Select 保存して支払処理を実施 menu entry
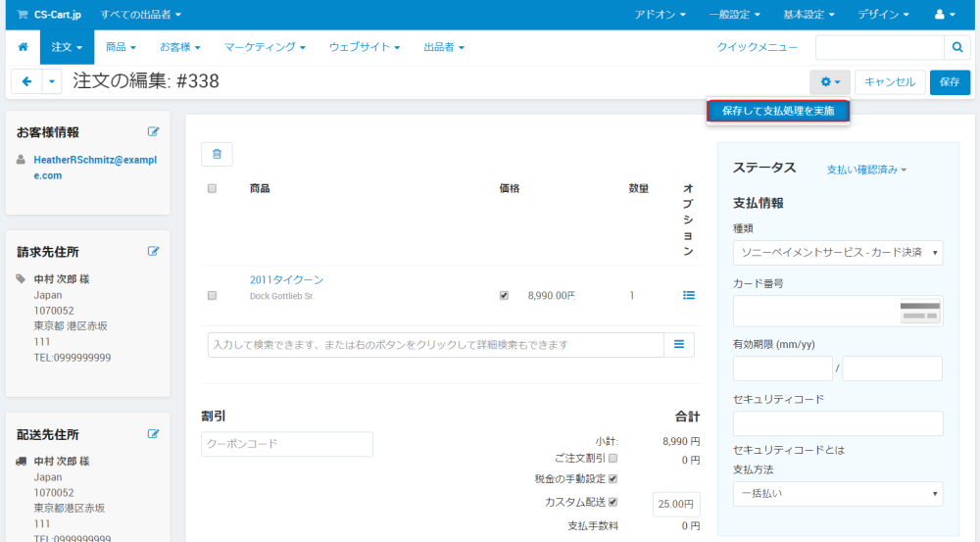Image resolution: width=980 pixels, height=542 pixels. click(778, 111)
